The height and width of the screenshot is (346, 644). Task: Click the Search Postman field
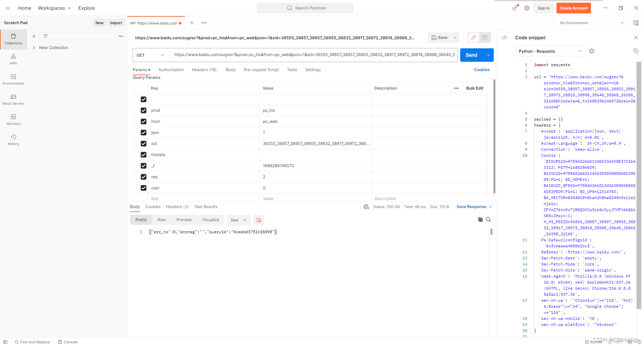click(x=305, y=8)
